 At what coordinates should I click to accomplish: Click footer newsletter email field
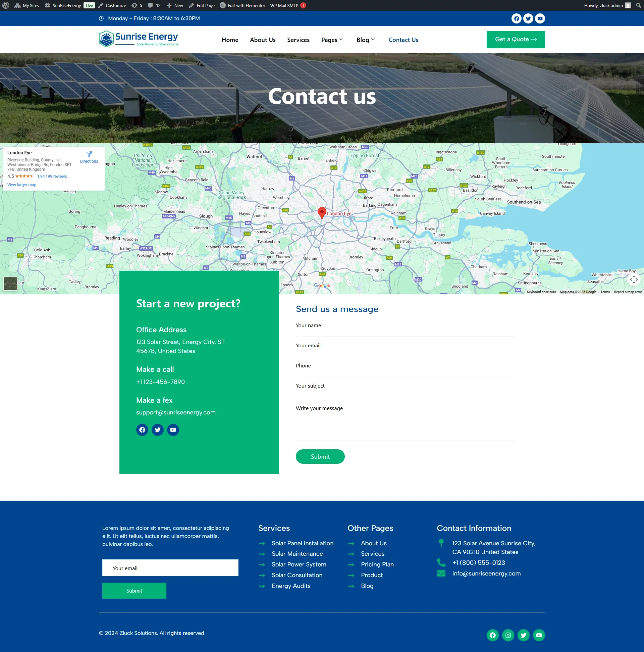point(170,568)
